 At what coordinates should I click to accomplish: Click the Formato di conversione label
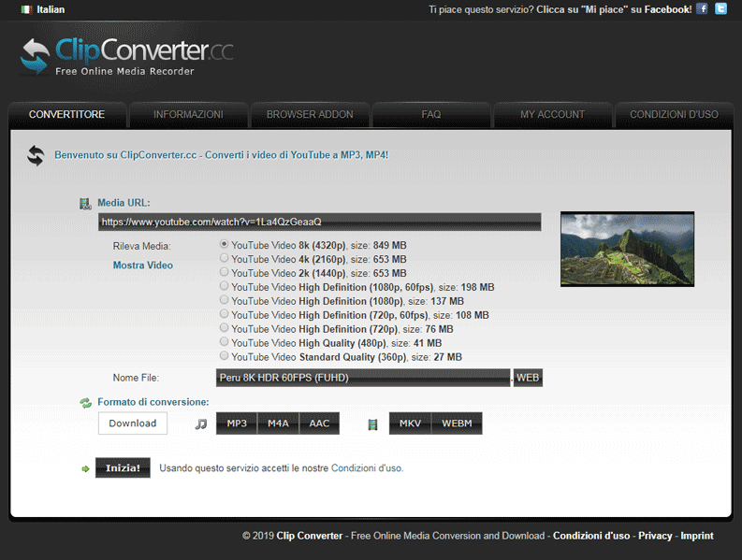coord(153,402)
